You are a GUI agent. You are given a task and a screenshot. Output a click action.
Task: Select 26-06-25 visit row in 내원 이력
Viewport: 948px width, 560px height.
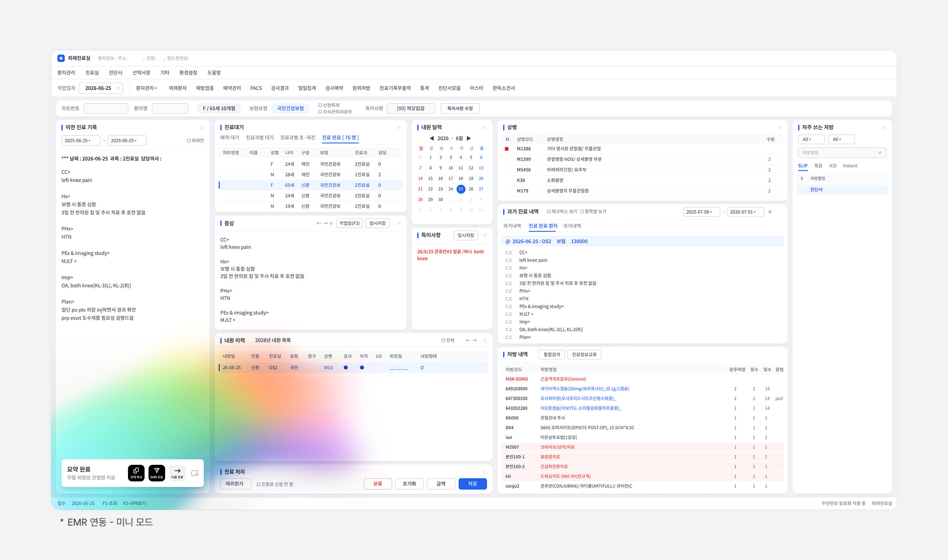[x=354, y=368]
